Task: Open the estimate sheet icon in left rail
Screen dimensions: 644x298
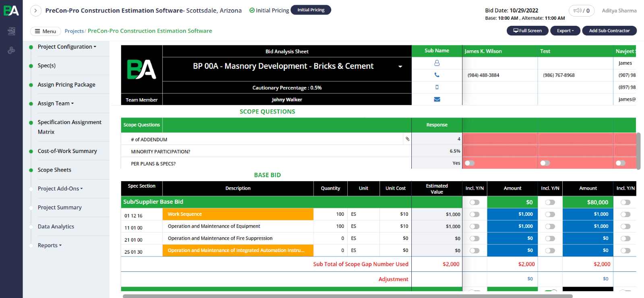Action: coord(11,31)
